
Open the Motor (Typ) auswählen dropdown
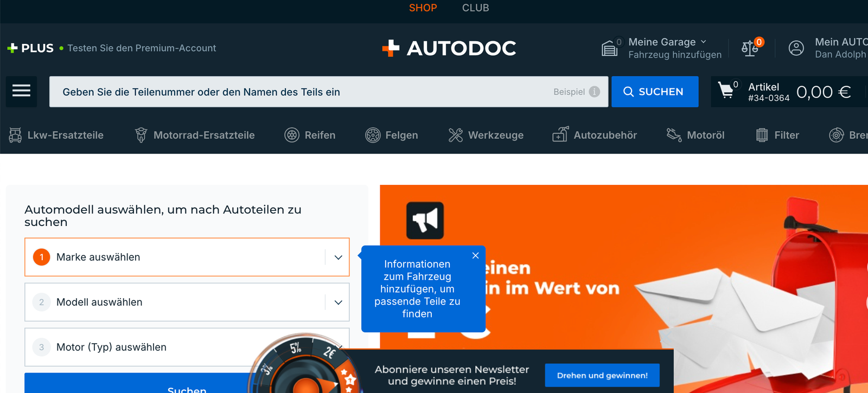tap(163, 347)
